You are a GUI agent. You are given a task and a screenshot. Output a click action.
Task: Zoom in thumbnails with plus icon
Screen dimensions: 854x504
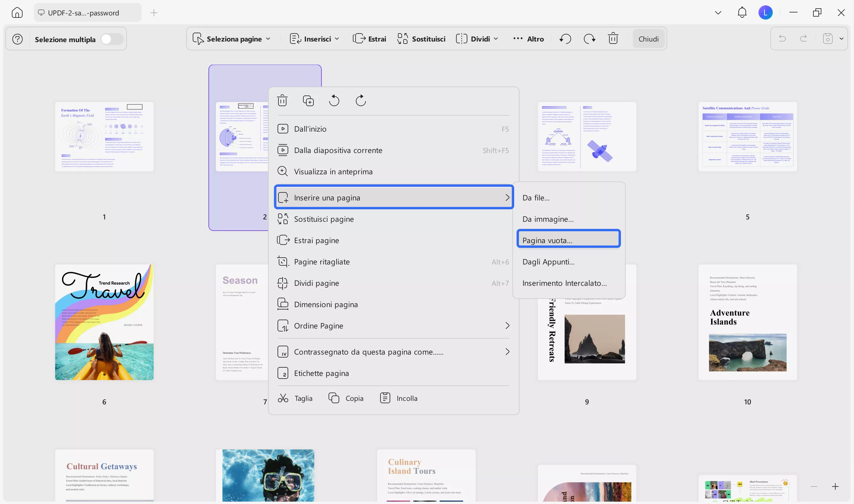pos(835,486)
